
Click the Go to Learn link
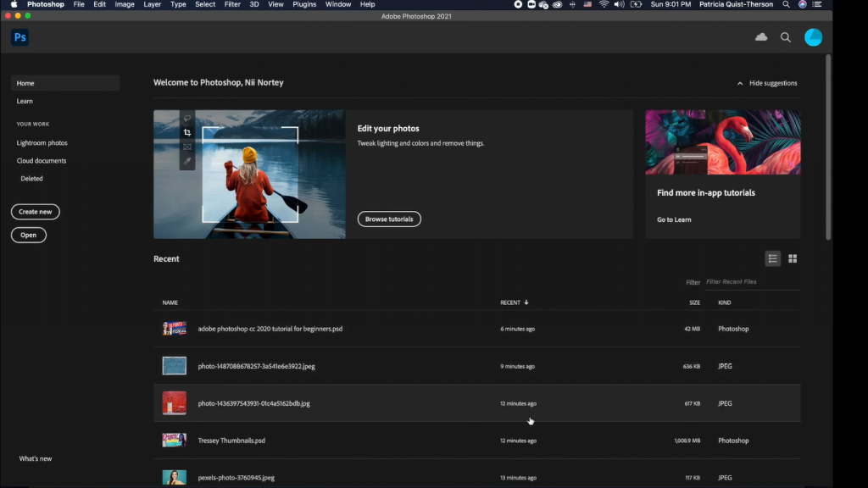pos(674,219)
